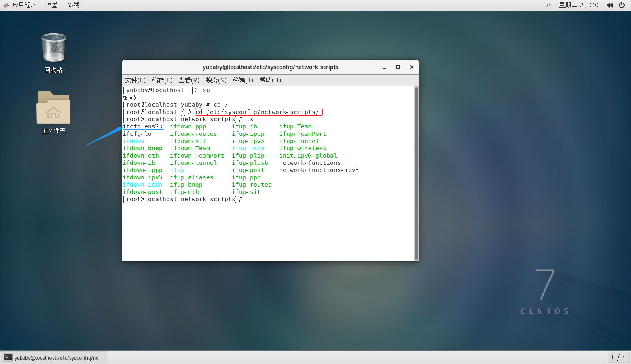This screenshot has height=364, width=631.
Task: Click the 密码： password prompt line
Action: tap(132, 97)
